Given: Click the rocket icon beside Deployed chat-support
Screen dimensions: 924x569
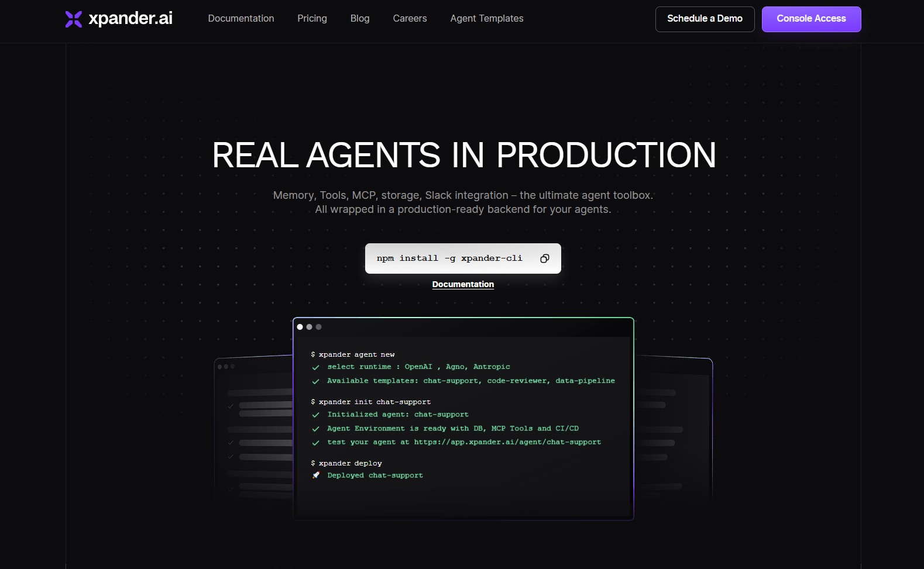Looking at the screenshot, I should [x=316, y=475].
